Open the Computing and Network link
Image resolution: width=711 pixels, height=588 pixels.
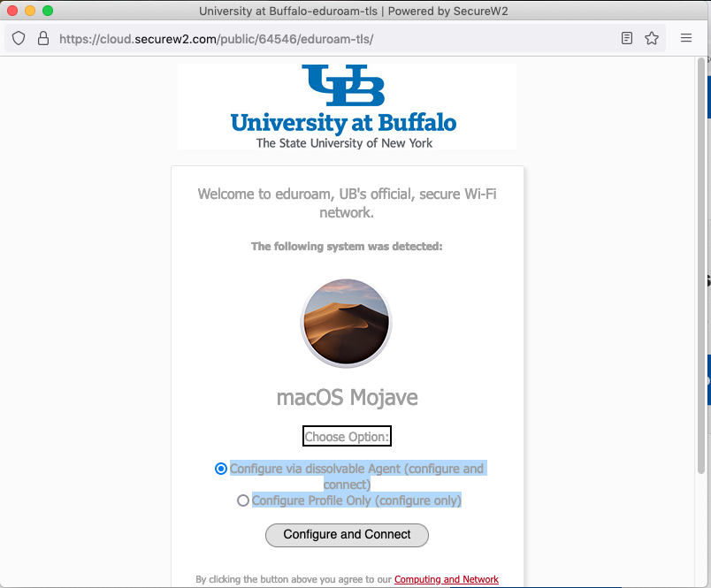(446, 579)
